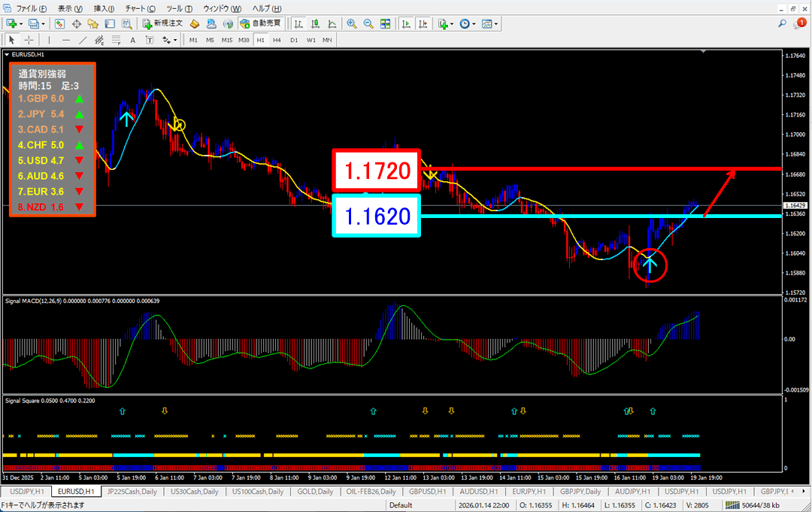This screenshot has height=512, width=812.
Task: Select the Fibonacci retracement tool
Action: point(117,40)
